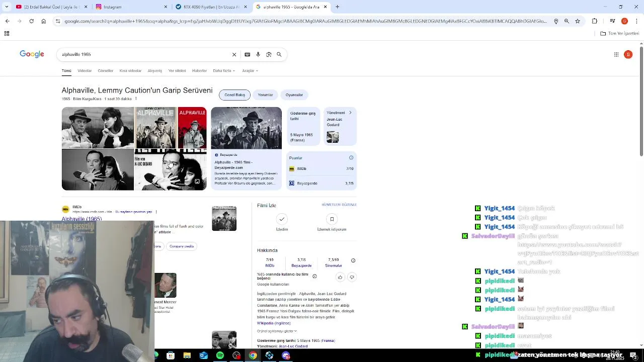Open the IMDb result three-dot menu
Viewport: 644px width, 362px height.
coord(156,212)
